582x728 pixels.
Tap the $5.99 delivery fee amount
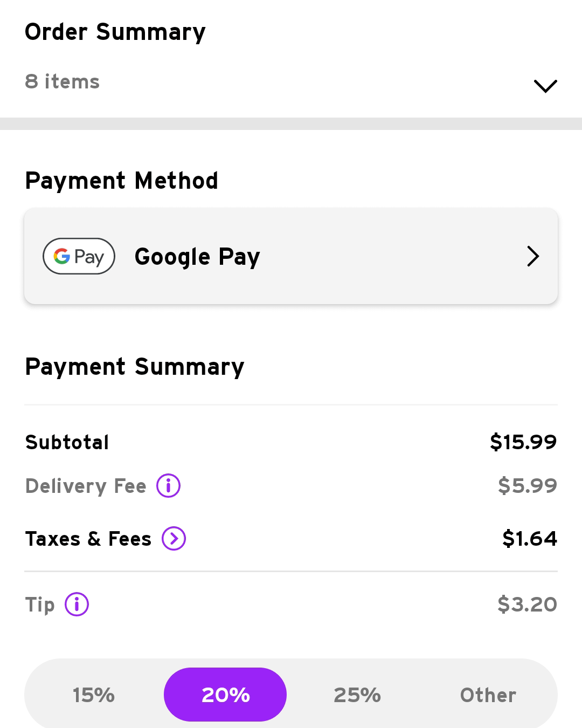527,486
